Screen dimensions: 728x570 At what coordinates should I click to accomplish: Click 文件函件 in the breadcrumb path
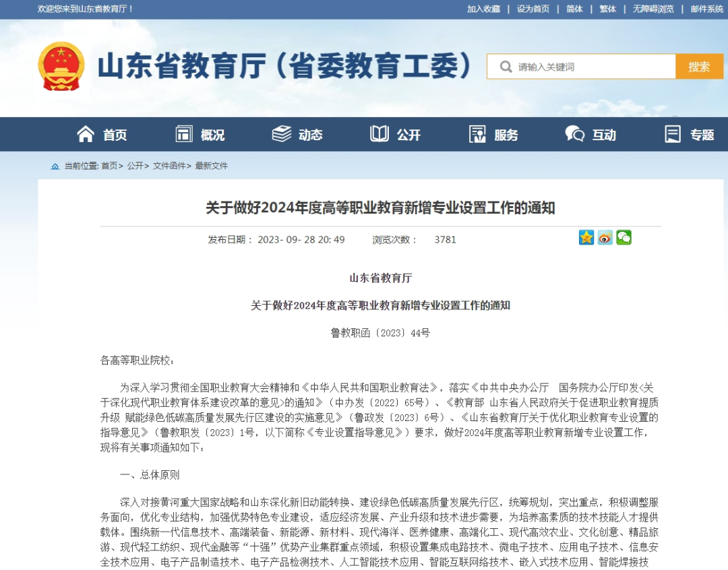coord(169,166)
